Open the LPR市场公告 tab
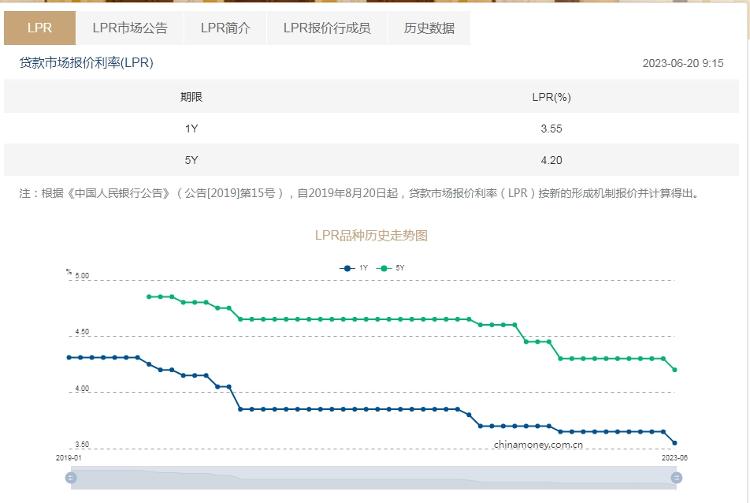The height and width of the screenshot is (503, 750). [x=130, y=28]
